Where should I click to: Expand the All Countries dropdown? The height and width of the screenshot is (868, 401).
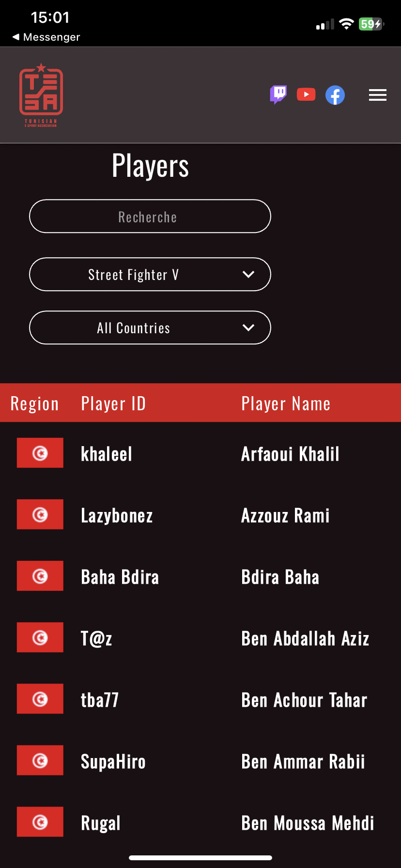click(x=150, y=328)
